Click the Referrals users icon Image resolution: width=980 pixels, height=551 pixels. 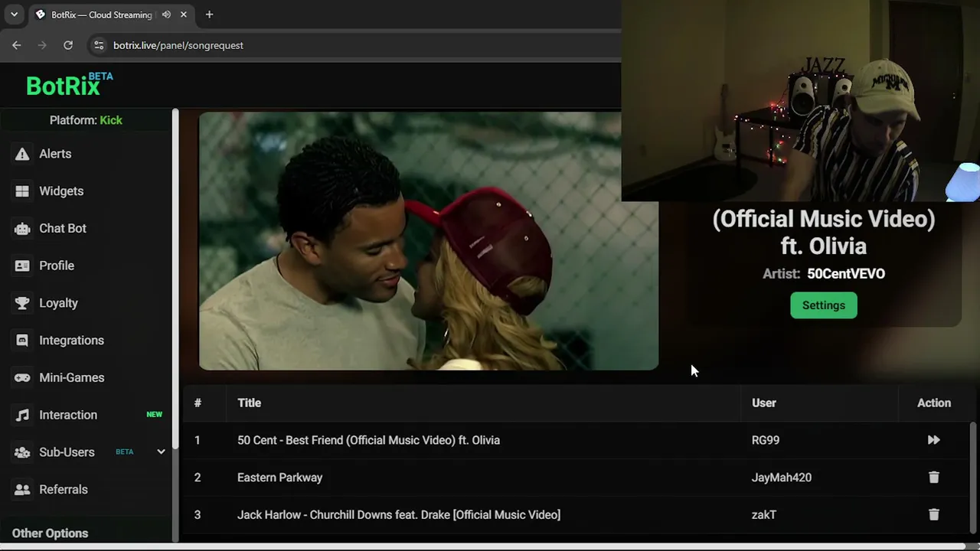point(22,490)
